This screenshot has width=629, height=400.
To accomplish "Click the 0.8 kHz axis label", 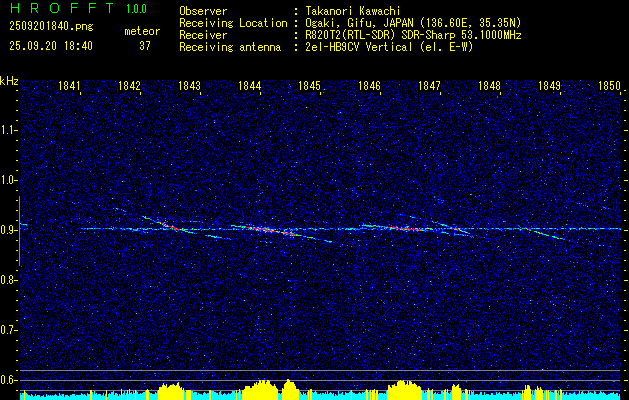I will point(8,280).
